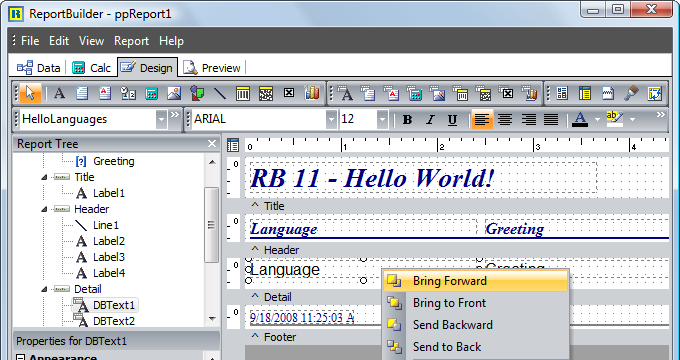Choose Send Backward from context menu
This screenshot has height=360, width=680.
click(475, 325)
